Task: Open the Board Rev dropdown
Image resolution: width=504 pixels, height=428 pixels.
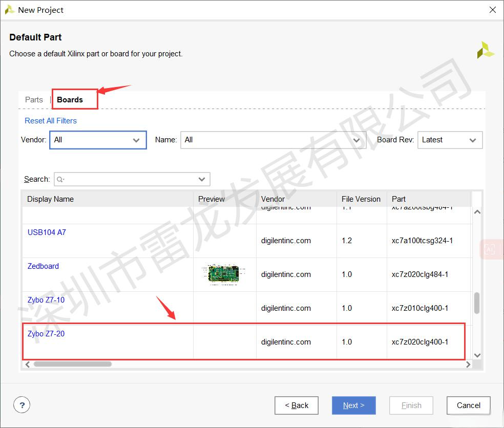Action: point(450,140)
